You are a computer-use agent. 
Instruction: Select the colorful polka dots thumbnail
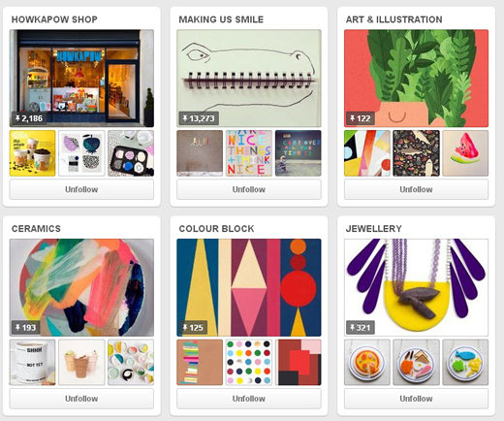point(249,362)
